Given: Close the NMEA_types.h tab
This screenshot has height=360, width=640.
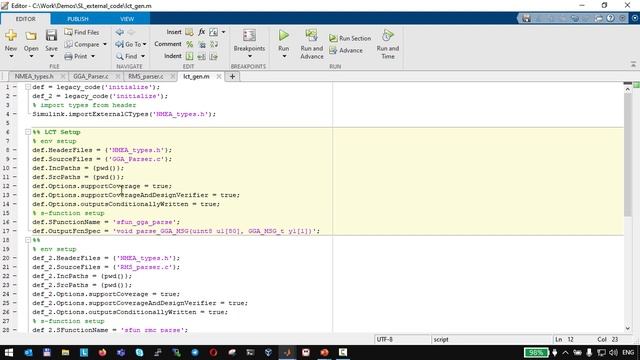Looking at the screenshot, I should pyautogui.click(x=62, y=76).
